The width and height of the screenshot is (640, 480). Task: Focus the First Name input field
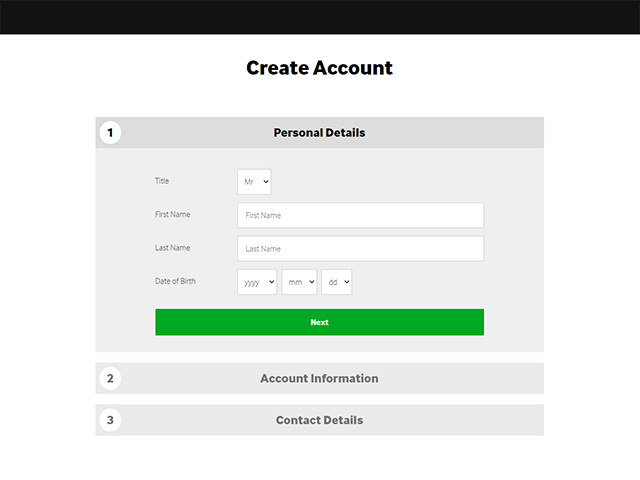pyautogui.click(x=360, y=215)
